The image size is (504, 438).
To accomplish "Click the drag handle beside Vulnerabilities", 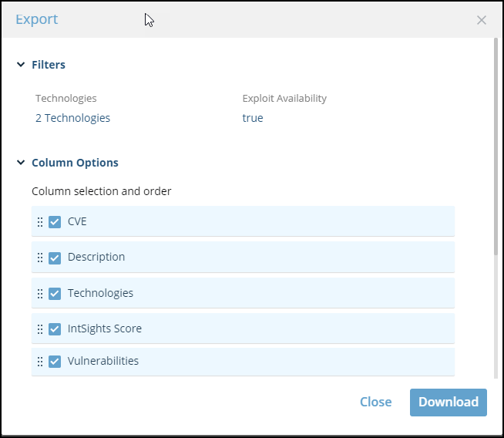I will click(x=40, y=362).
